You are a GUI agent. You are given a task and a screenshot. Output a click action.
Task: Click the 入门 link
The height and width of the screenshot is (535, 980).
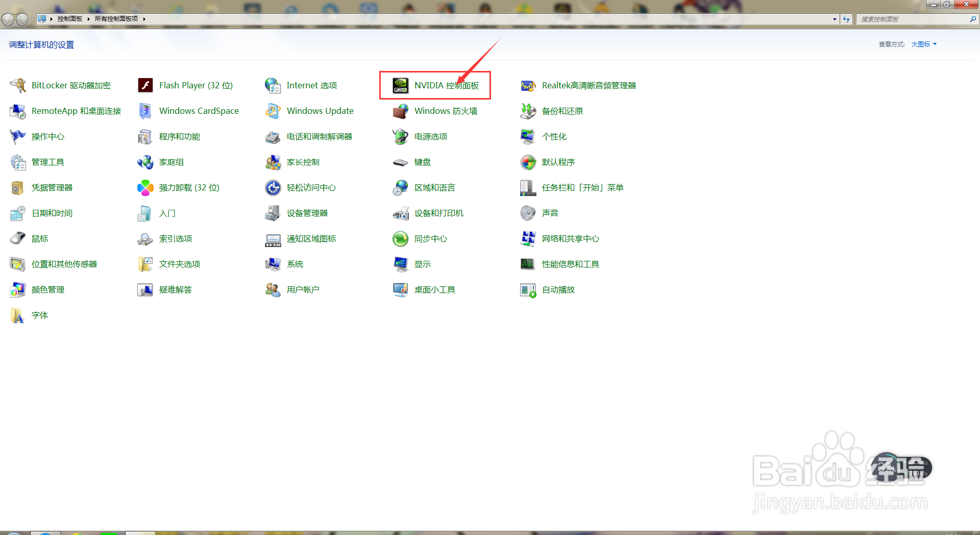[167, 213]
